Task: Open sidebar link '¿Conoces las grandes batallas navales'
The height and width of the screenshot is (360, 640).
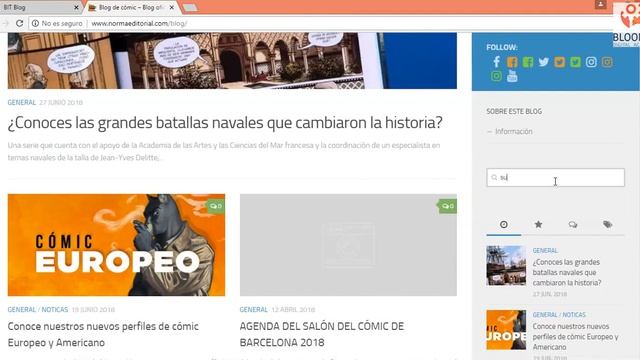Action: [567, 272]
